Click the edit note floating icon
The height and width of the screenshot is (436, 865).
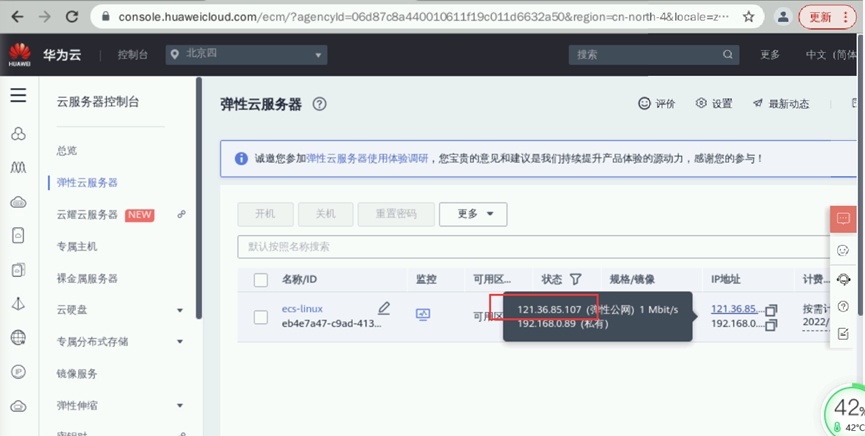coord(843,333)
